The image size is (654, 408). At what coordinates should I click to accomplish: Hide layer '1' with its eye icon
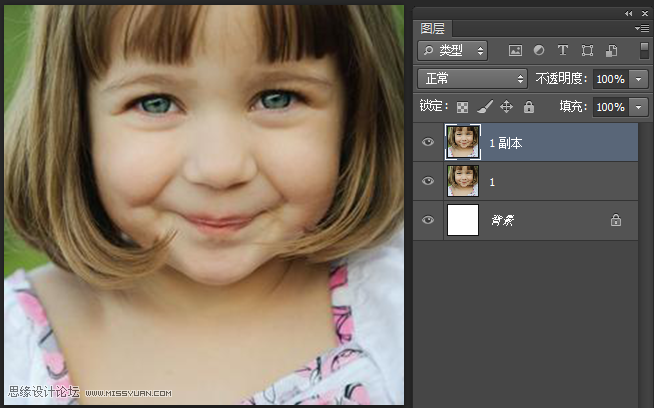click(428, 181)
